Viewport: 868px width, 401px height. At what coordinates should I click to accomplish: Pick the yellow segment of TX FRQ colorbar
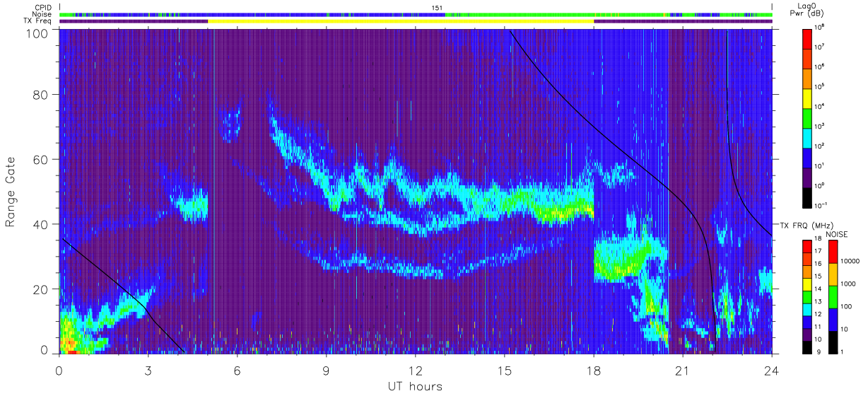point(808,284)
